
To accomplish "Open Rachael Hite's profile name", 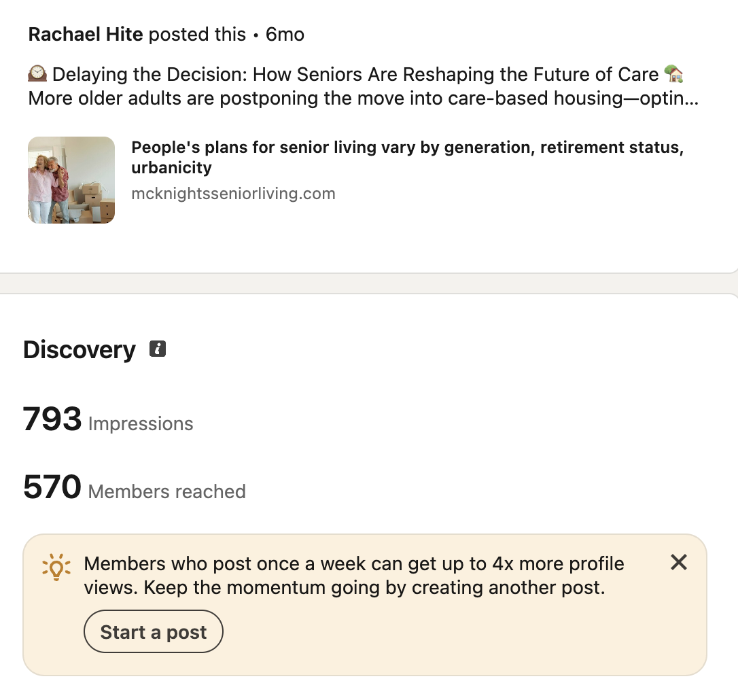I will (x=86, y=34).
